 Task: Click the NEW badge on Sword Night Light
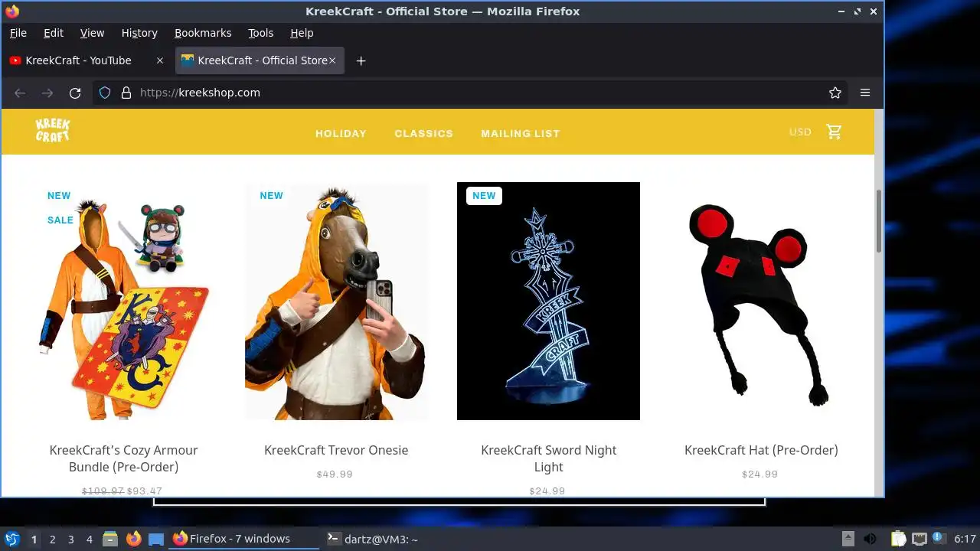click(484, 195)
